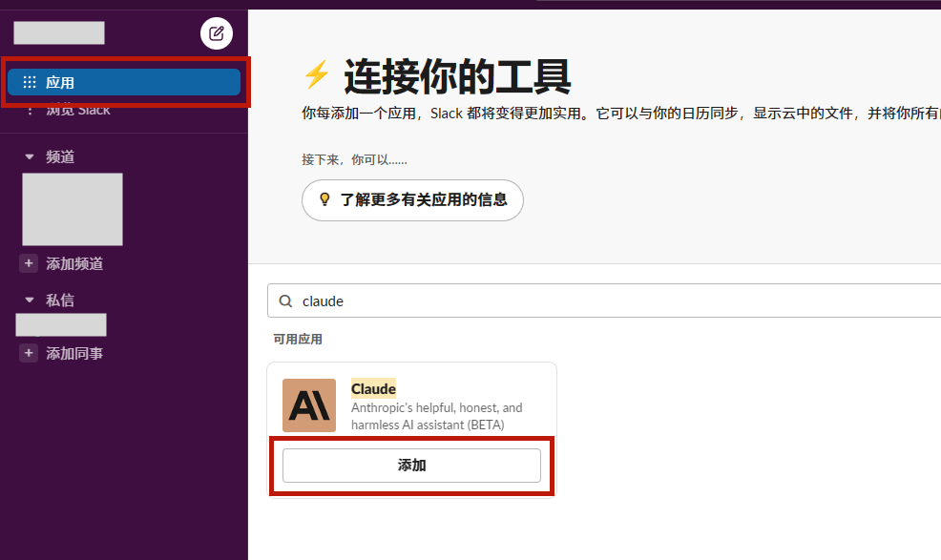Click the plus icon next to 添加频道
Viewport: 941px width, 560px height.
pyautogui.click(x=28, y=263)
